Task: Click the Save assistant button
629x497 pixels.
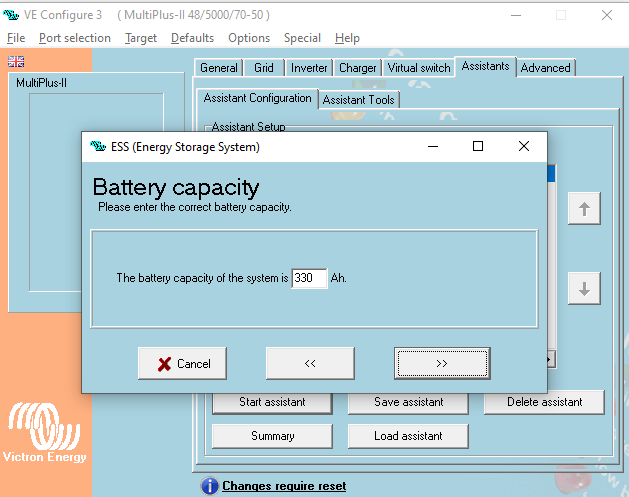Action: point(408,402)
